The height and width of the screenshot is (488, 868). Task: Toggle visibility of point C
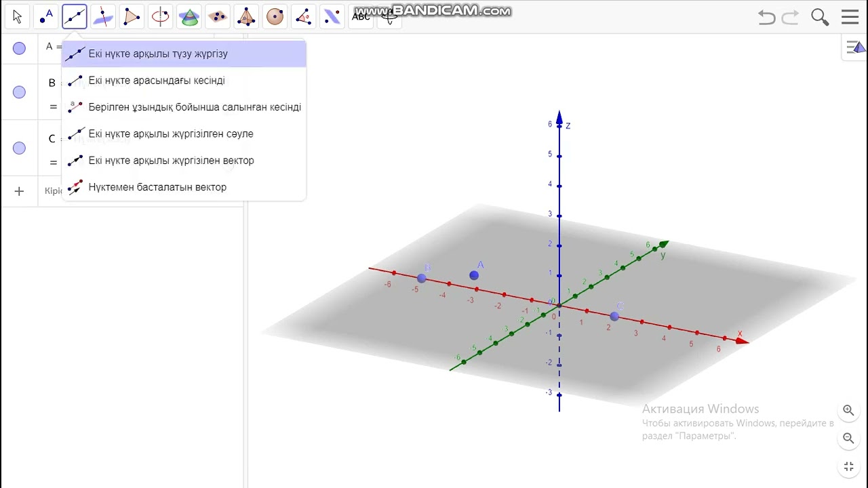pos(19,148)
